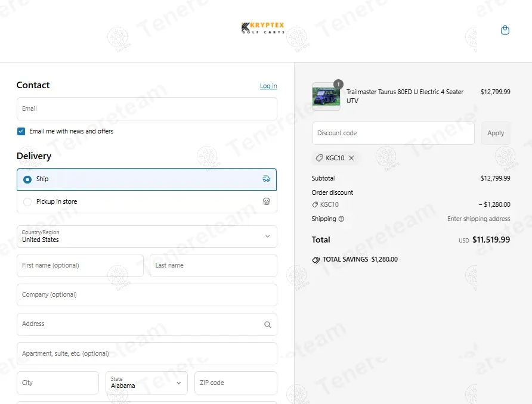Open the shopping bag cart icon
532x404 pixels.
click(x=505, y=30)
